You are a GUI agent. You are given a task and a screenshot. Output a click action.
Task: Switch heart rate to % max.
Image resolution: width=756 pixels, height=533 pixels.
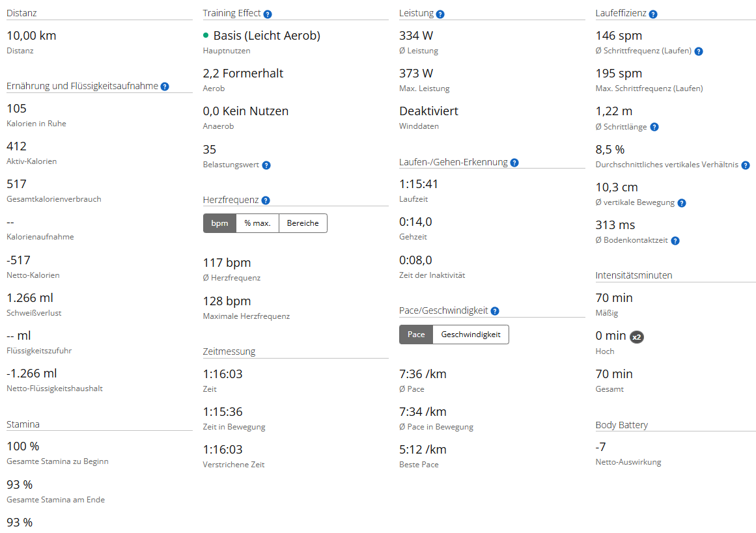pos(257,223)
